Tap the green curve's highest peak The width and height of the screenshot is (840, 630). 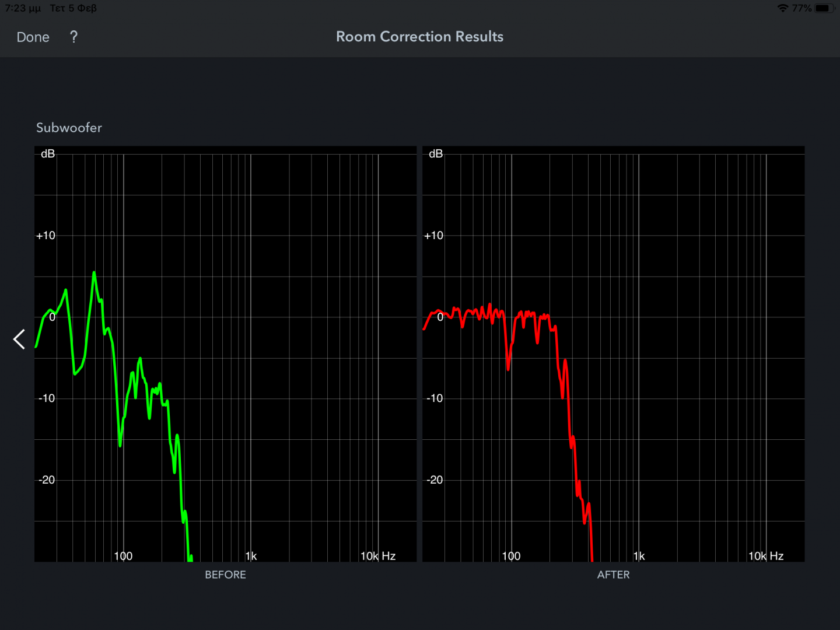(x=94, y=273)
